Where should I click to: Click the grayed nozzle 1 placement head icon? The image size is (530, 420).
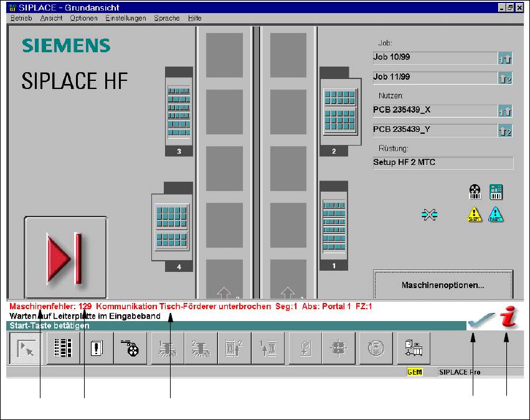tap(168, 348)
